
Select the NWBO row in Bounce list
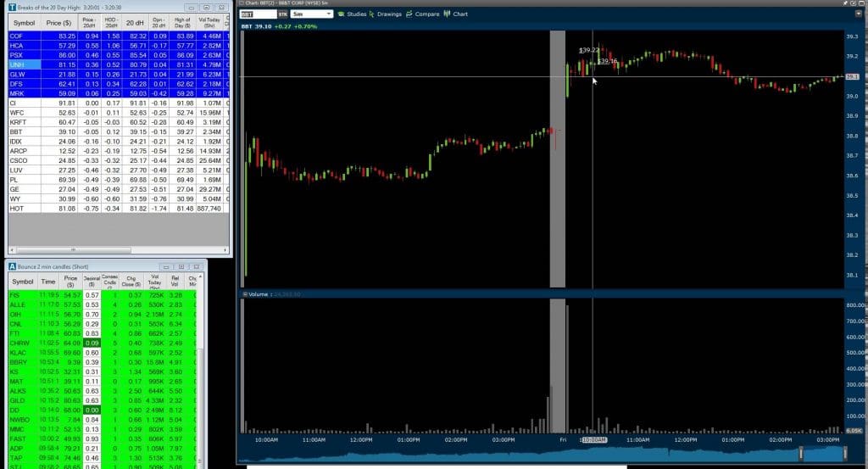[x=103, y=420]
